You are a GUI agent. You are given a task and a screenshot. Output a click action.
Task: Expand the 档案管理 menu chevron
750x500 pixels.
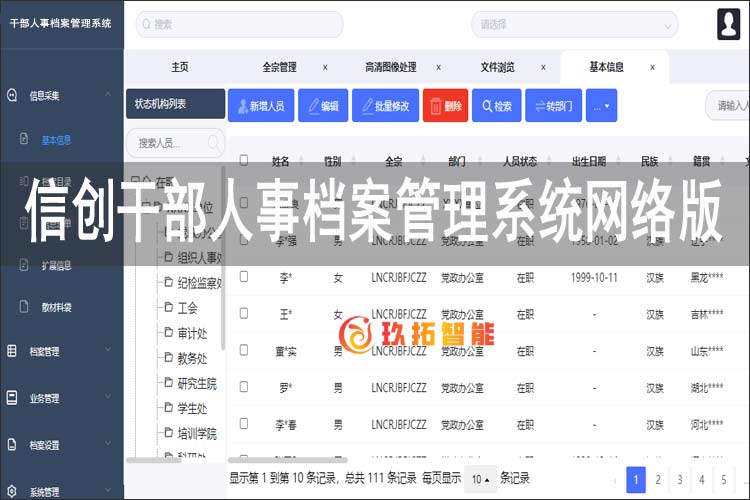pyautogui.click(x=108, y=349)
